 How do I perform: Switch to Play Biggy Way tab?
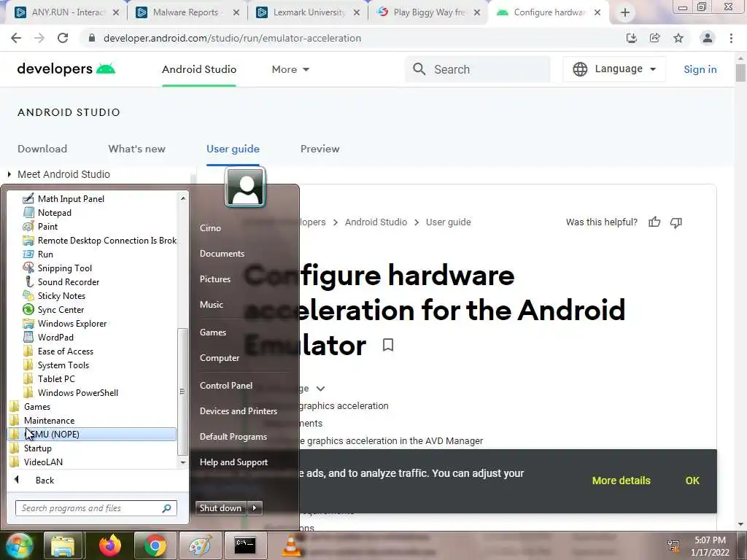427,12
